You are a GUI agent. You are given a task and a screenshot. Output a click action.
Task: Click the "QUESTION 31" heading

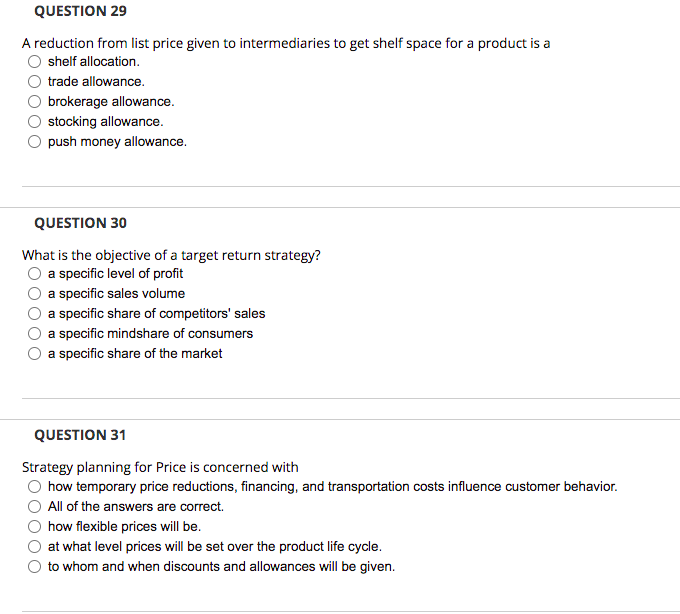point(80,435)
